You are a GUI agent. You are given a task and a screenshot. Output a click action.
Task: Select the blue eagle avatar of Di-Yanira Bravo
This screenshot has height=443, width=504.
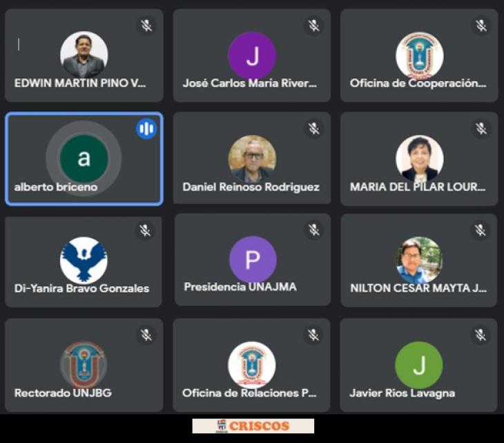84,261
